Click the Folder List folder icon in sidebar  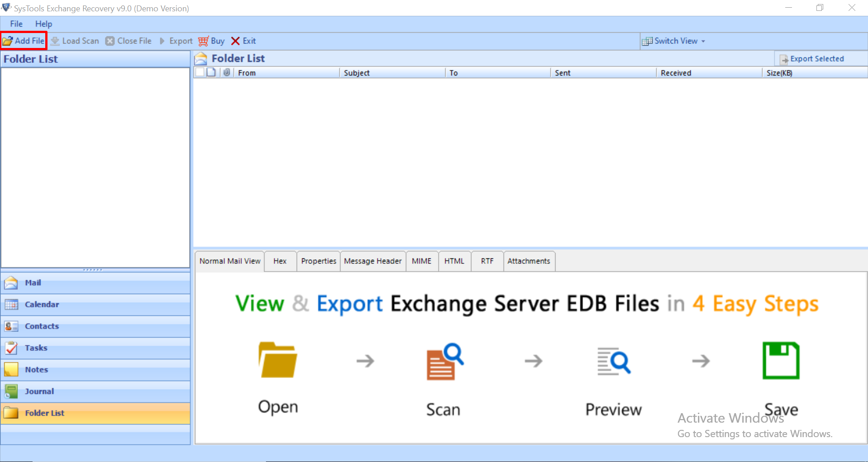pos(11,413)
